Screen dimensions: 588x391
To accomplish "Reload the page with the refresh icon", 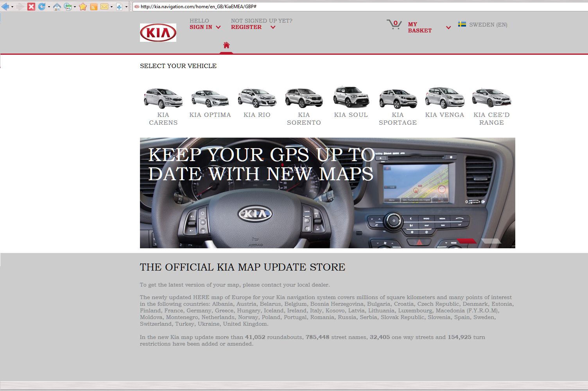I will tap(41, 7).
